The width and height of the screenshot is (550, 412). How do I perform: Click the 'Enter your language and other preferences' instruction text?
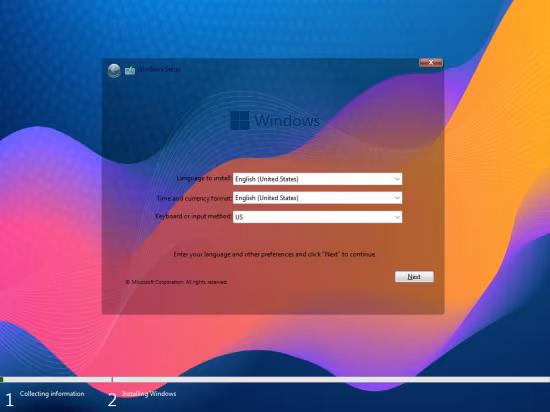pyautogui.click(x=275, y=254)
